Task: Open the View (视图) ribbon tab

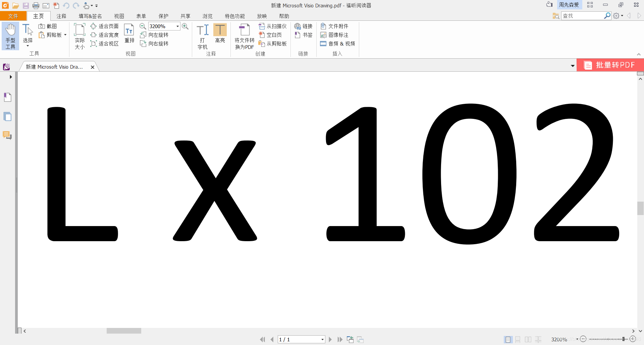Action: coord(119,16)
